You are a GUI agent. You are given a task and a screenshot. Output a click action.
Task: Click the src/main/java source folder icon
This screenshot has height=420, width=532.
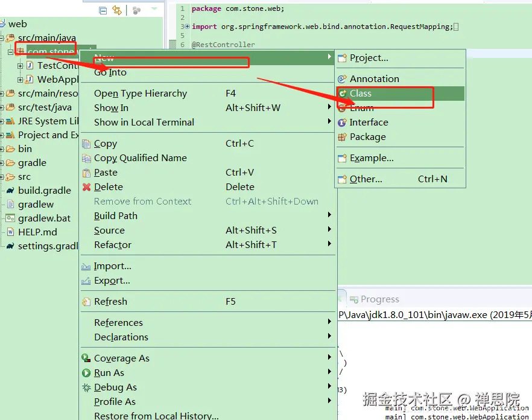[x=10, y=37]
